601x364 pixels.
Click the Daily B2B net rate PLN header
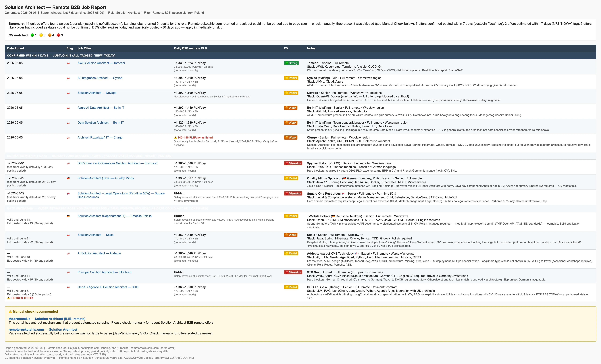click(190, 48)
